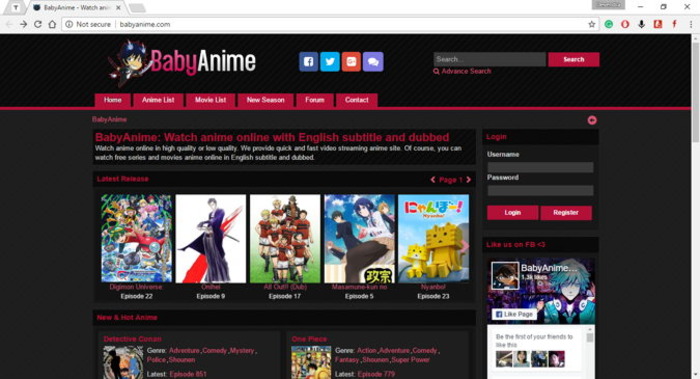Open the Google Plus social icon
The height and width of the screenshot is (379, 700).
tap(351, 62)
